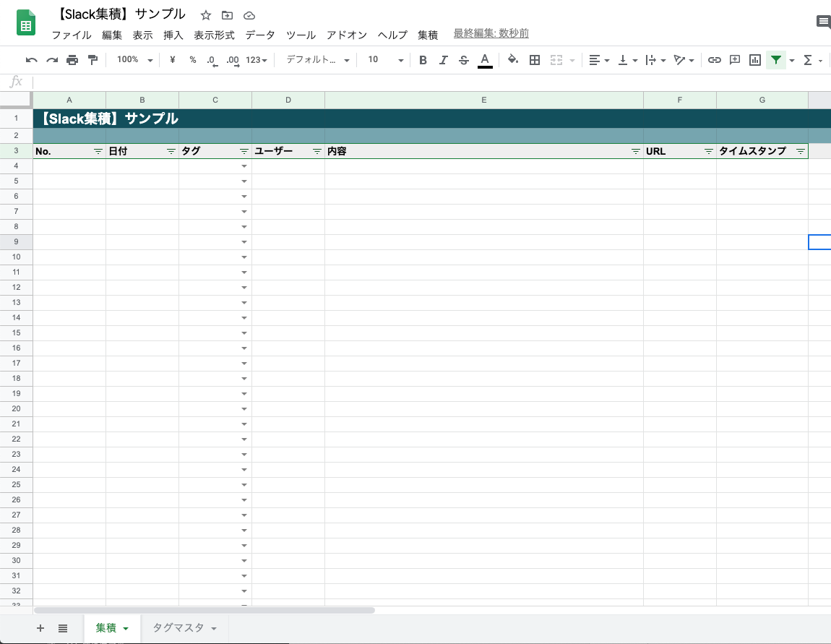Click the insert comment icon
This screenshot has width=831, height=644.
[735, 60]
